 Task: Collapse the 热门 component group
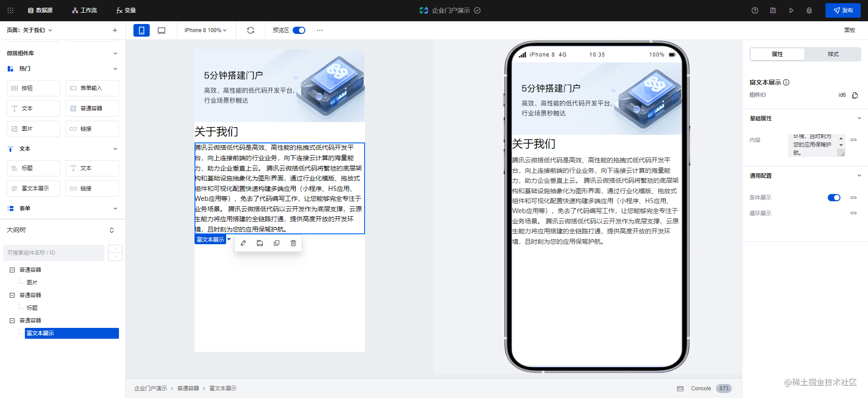tap(115, 69)
